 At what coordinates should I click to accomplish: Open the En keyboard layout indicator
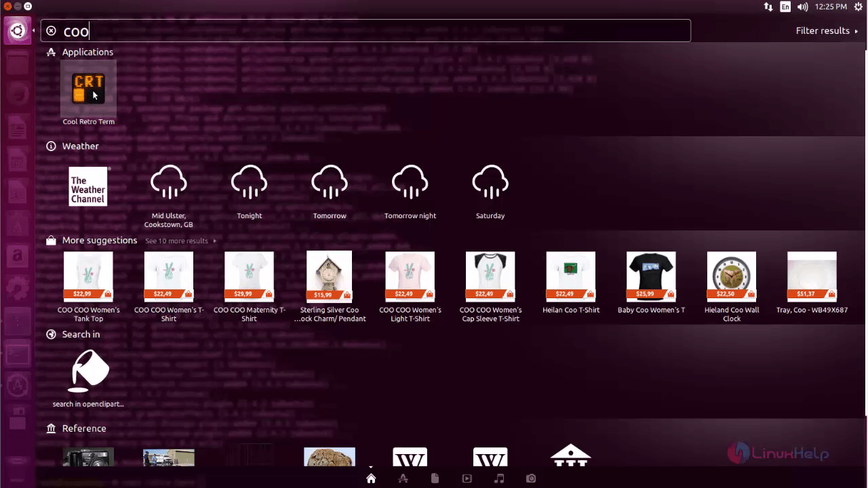(x=785, y=7)
